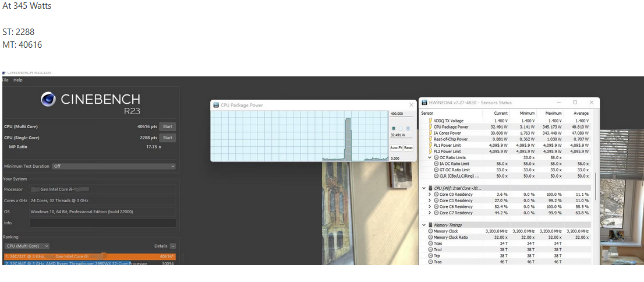The width and height of the screenshot is (644, 282).
Task: Click the CPU chip icon in HWiNFO
Action: click(430, 188)
